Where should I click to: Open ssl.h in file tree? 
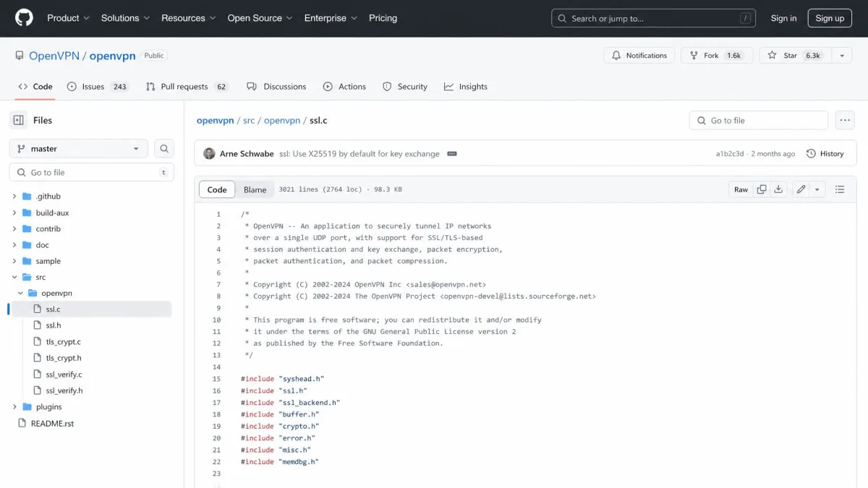tap(54, 325)
